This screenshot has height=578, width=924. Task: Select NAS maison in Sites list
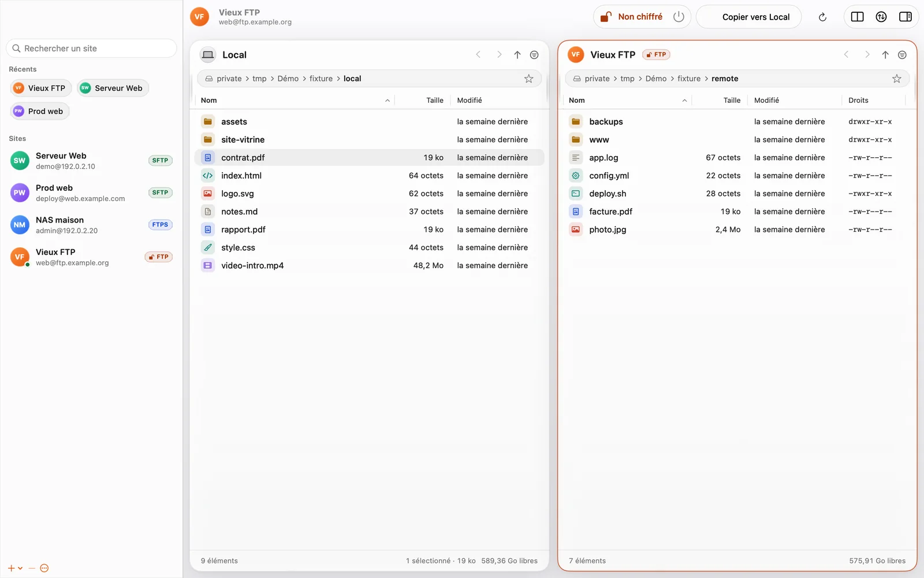[91, 225]
